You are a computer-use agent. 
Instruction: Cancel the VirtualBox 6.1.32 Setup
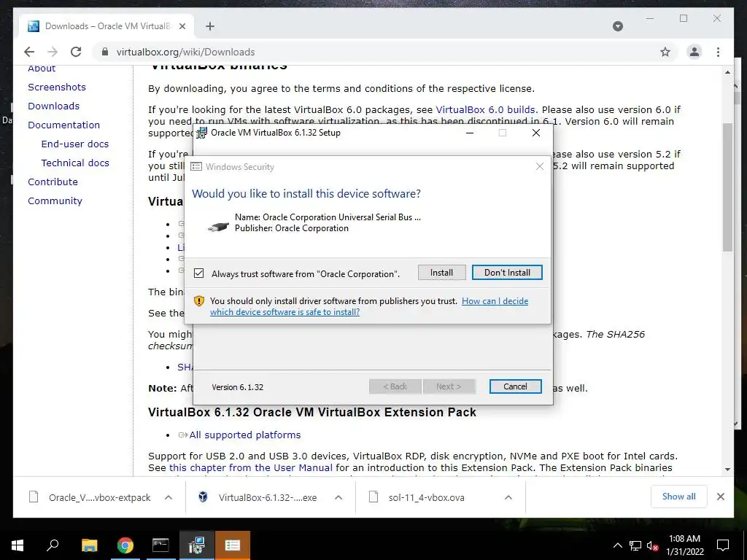tap(515, 386)
